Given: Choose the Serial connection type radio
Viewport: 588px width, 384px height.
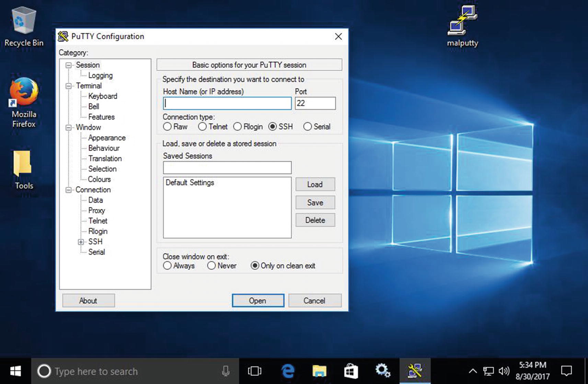Looking at the screenshot, I should point(308,127).
